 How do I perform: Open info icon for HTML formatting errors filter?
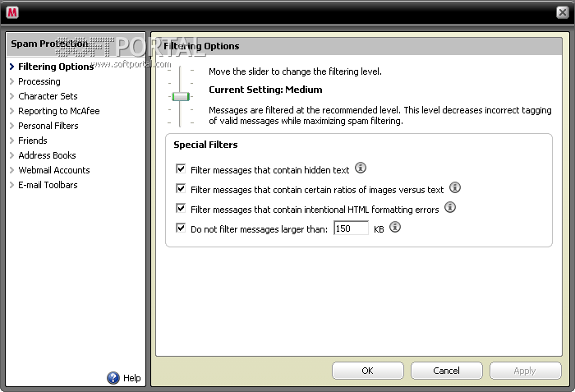tap(450, 207)
